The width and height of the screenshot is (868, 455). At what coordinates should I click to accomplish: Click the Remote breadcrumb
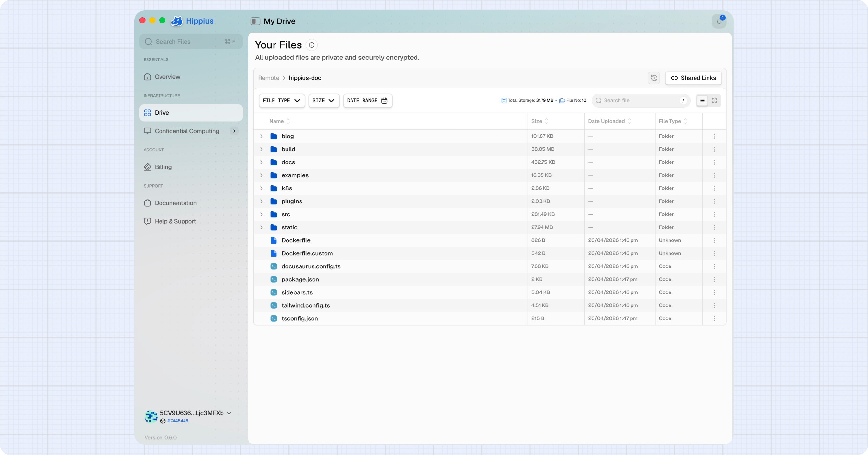point(269,78)
